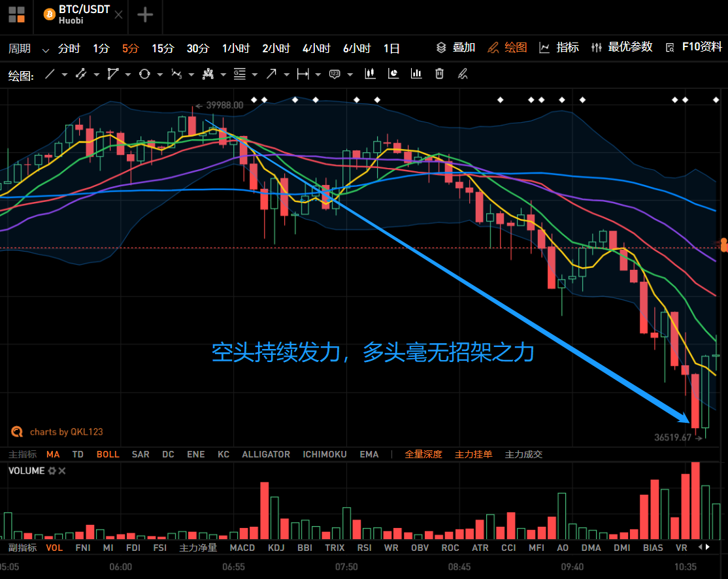Select the 1日 daily timeframe
728x579 pixels.
[391, 48]
